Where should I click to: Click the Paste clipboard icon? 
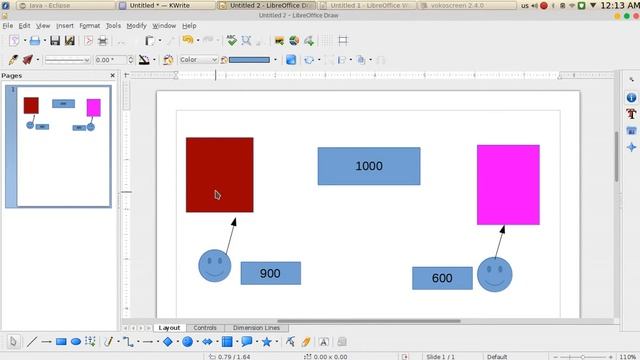(x=149, y=40)
